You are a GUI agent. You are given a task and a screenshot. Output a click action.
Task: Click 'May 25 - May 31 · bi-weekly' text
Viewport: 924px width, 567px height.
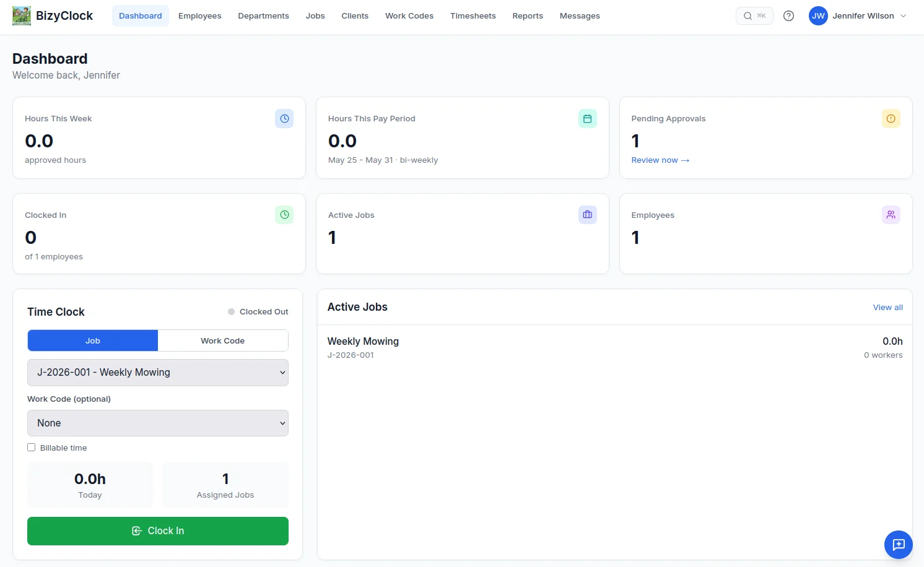pos(383,160)
